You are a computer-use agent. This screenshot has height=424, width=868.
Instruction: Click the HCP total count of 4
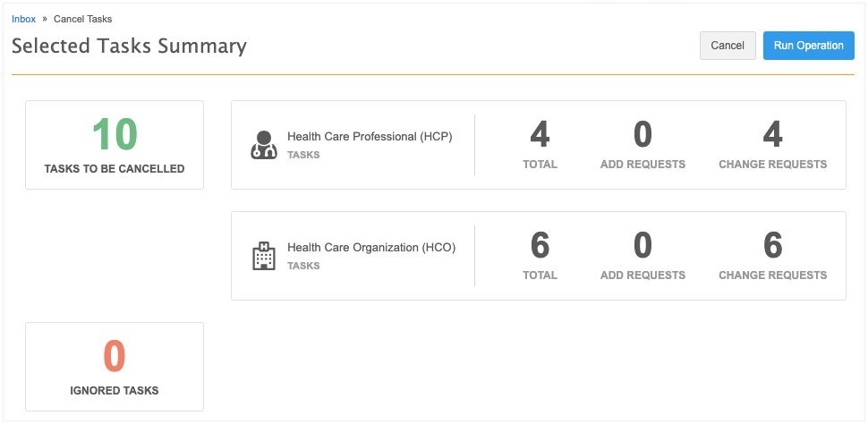pos(540,134)
